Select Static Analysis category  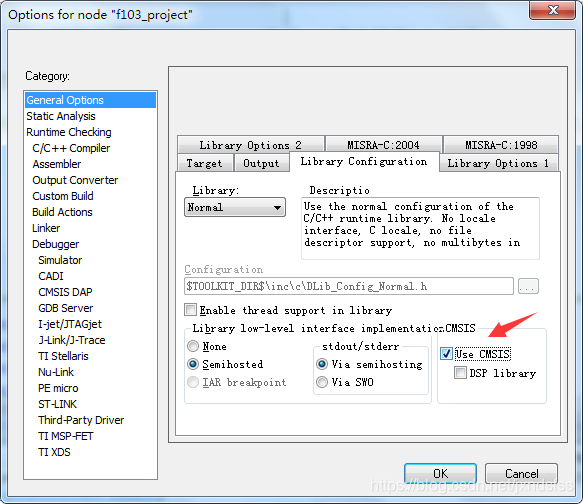tap(61, 116)
